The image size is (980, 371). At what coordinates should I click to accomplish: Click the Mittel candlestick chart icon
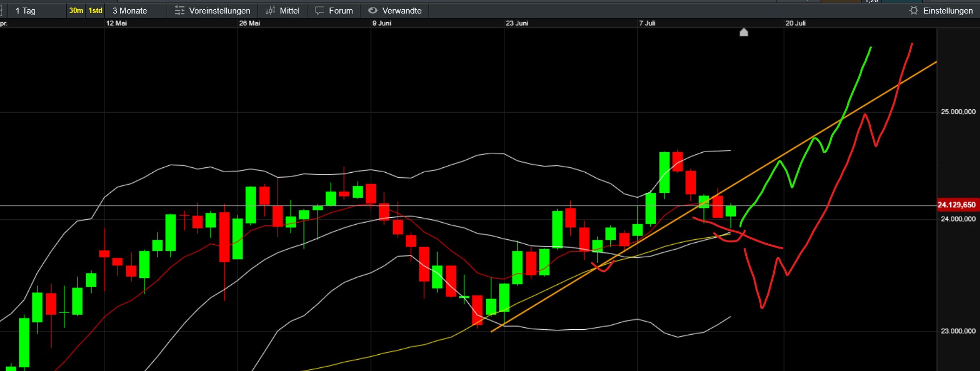pos(271,11)
